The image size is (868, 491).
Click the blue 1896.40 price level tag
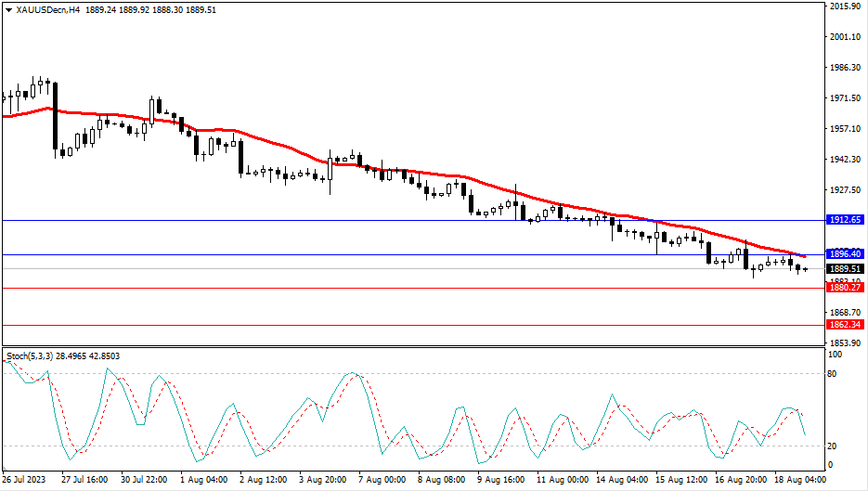point(845,254)
